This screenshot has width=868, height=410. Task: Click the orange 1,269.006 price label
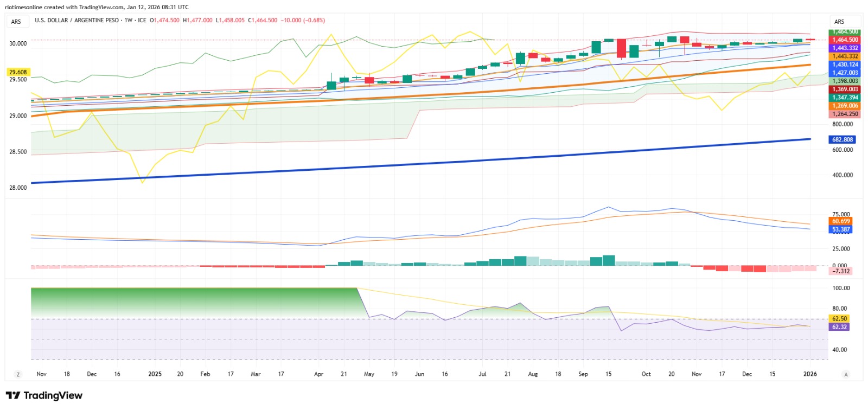click(845, 106)
